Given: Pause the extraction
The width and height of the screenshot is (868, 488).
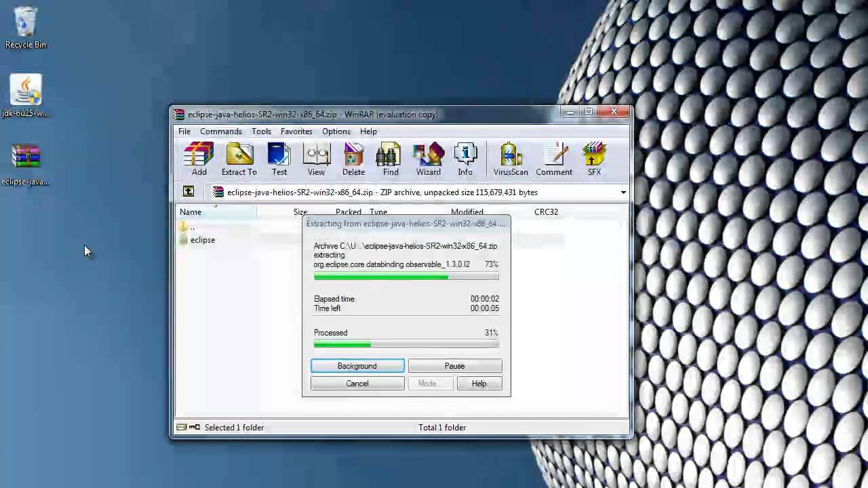Looking at the screenshot, I should click(x=455, y=366).
